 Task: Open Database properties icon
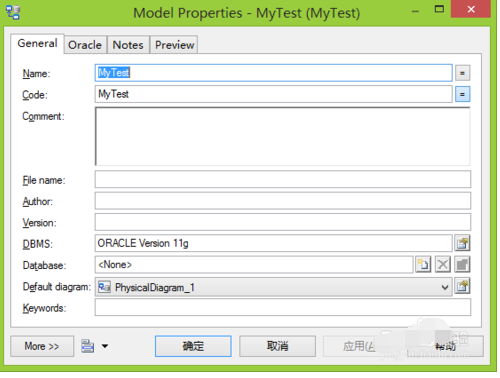[462, 265]
